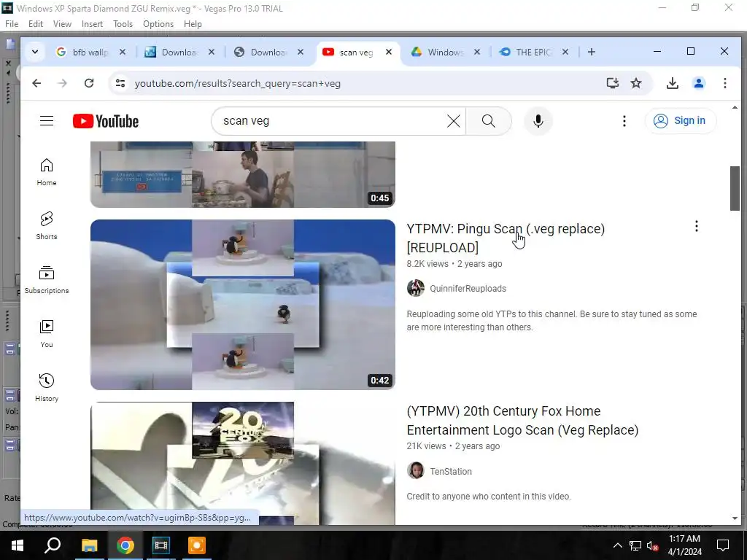Click Chrome forward arrow
Viewport: 747px width, 560px height.
click(63, 83)
